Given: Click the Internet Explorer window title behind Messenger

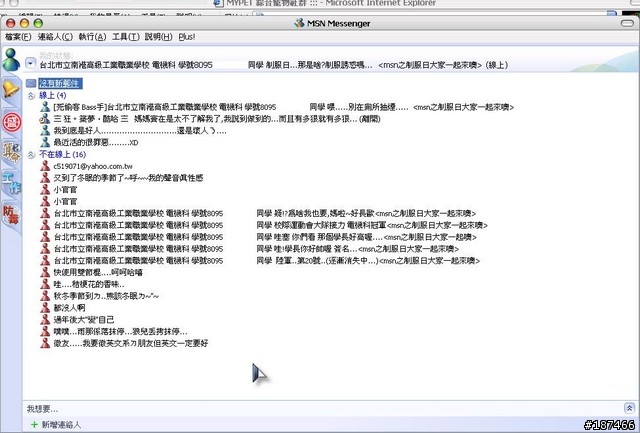Looking at the screenshot, I should pyautogui.click(x=331, y=4).
